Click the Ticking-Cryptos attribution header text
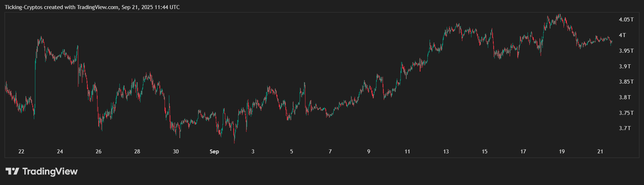 pyautogui.click(x=92, y=7)
